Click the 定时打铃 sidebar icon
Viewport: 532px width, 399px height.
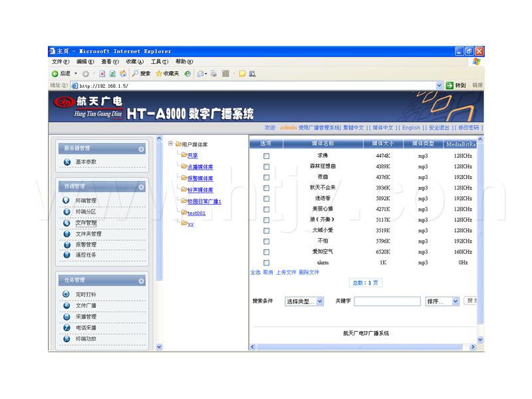pyautogui.click(x=66, y=294)
